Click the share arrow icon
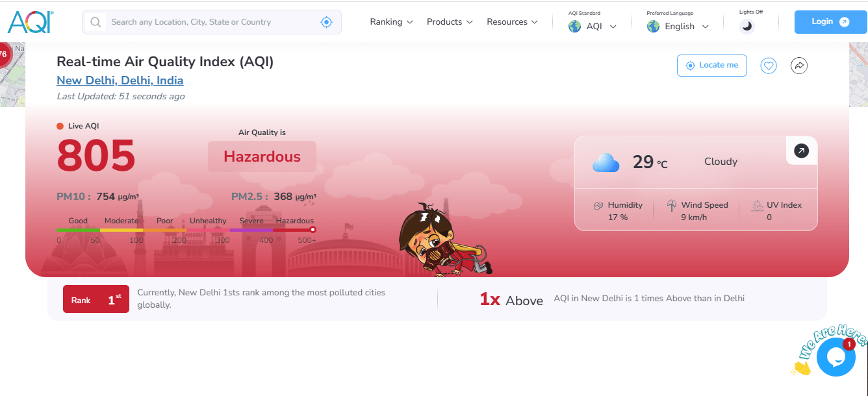 [x=799, y=66]
